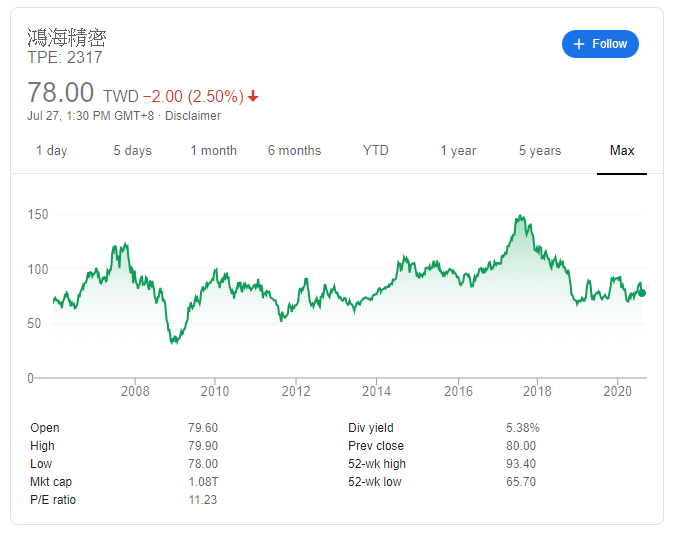Click the 2012 x-axis label
This screenshot has height=534, width=676.
pos(296,391)
